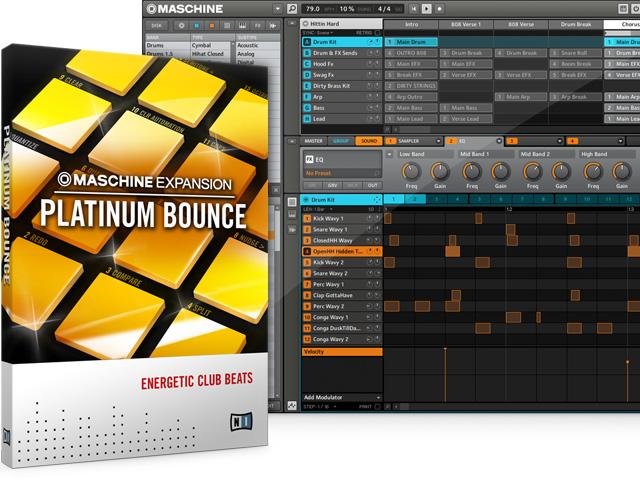Click the OUT button under EQ
Image resolution: width=640 pixels, height=480 pixels.
pyautogui.click(x=371, y=185)
